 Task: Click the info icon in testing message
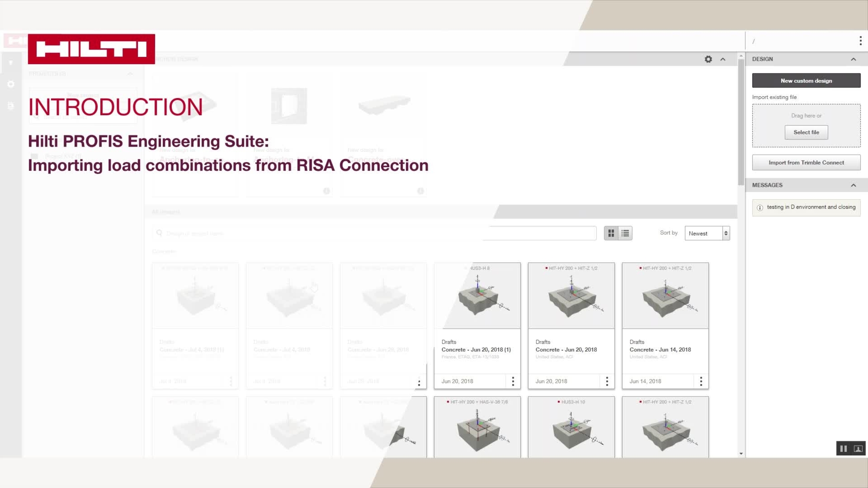click(760, 208)
